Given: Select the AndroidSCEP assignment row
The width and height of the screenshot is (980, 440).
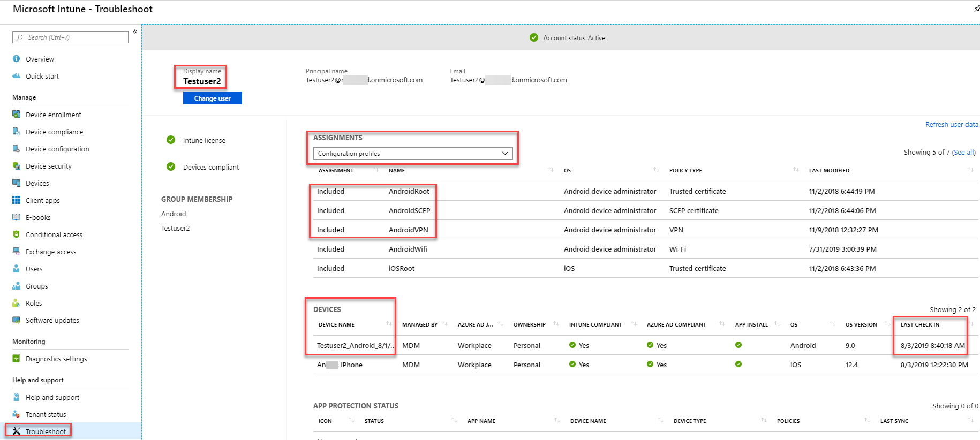Looking at the screenshot, I should tap(646, 210).
